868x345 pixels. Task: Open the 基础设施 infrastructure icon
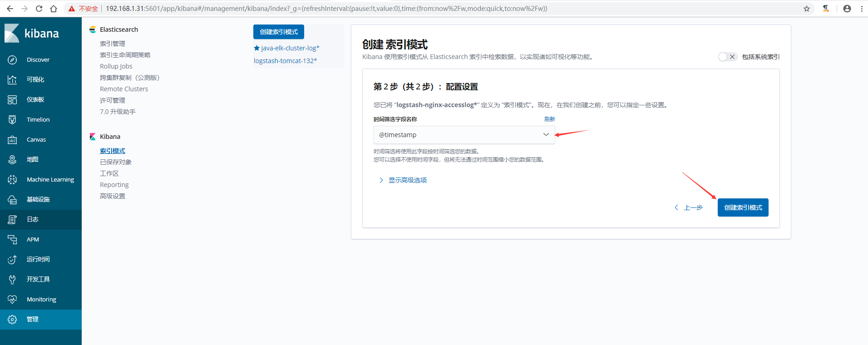(x=12, y=200)
